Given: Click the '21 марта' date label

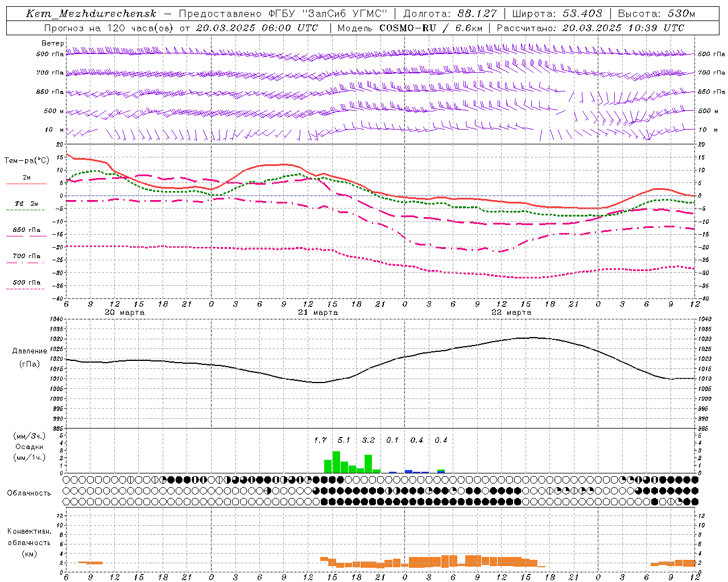Looking at the screenshot, I should coord(318,313).
